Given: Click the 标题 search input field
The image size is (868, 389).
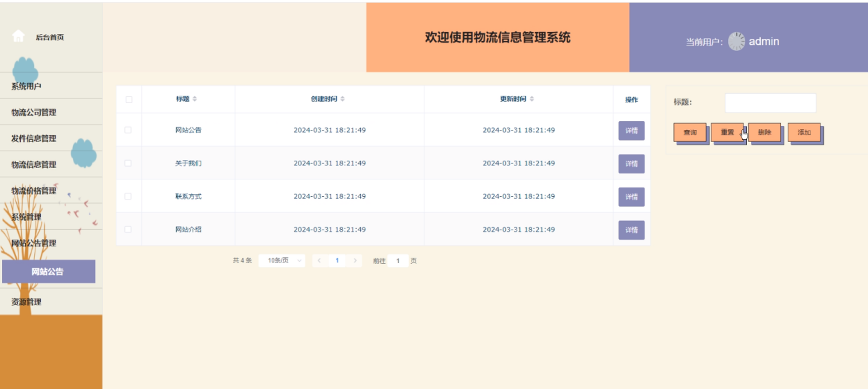Looking at the screenshot, I should (770, 102).
